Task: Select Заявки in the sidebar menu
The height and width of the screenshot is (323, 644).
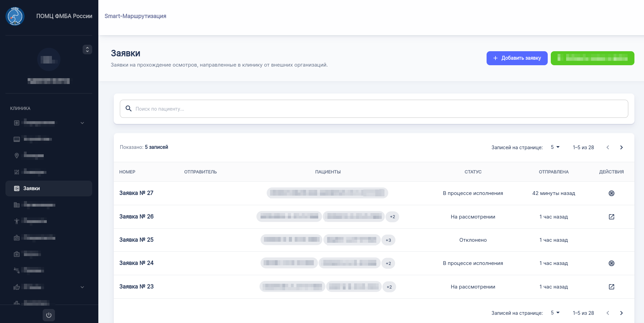Action: coord(49,188)
